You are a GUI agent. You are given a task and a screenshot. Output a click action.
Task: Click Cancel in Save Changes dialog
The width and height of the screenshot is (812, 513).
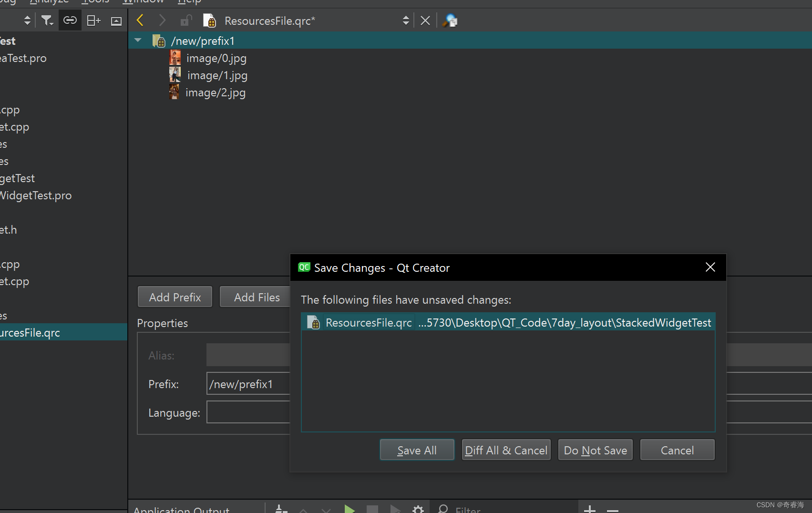click(677, 450)
